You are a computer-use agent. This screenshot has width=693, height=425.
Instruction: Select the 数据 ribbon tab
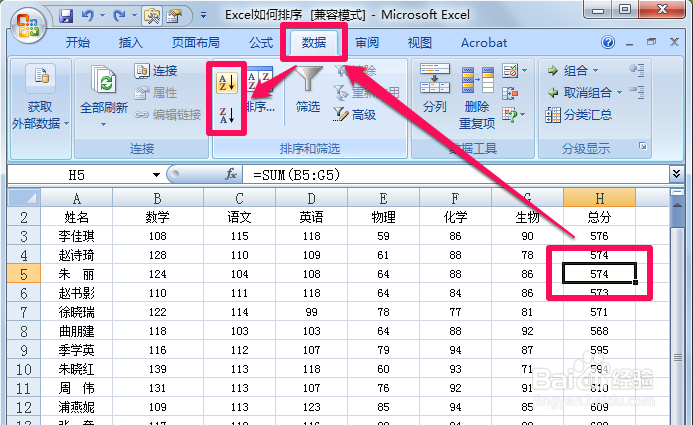pyautogui.click(x=314, y=42)
